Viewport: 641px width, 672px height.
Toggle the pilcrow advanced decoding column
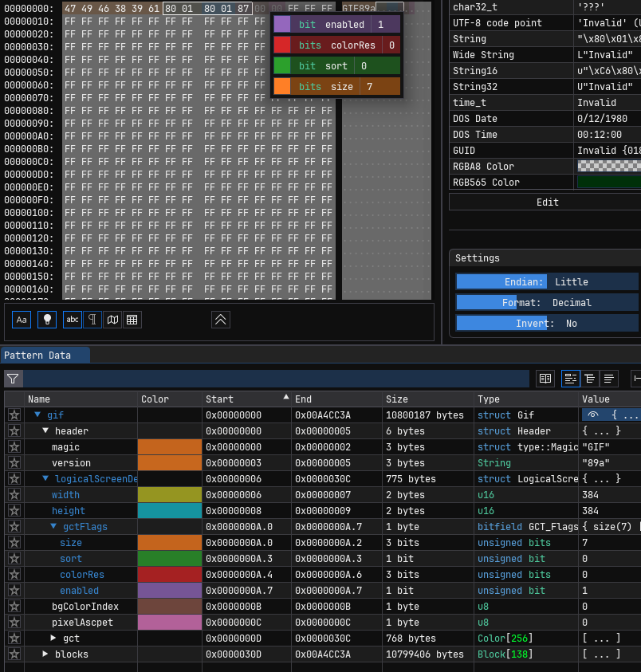[x=92, y=320]
